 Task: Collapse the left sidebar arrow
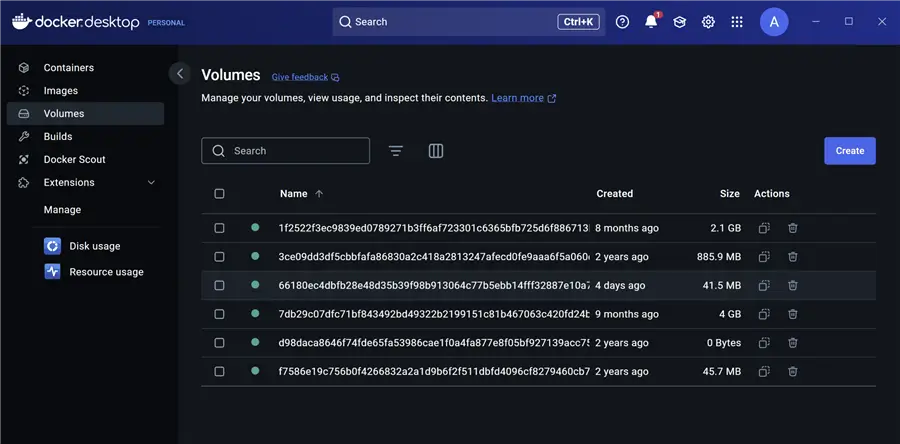[180, 73]
